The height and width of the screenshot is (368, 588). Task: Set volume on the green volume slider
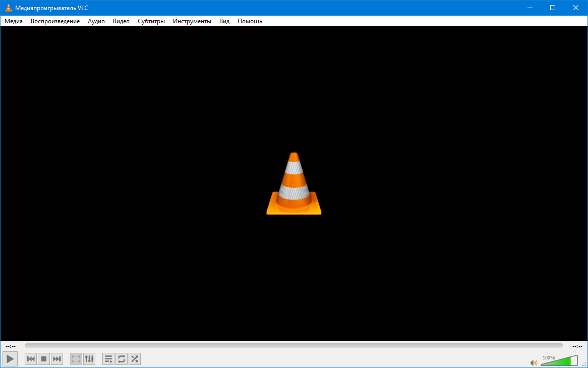pyautogui.click(x=559, y=360)
